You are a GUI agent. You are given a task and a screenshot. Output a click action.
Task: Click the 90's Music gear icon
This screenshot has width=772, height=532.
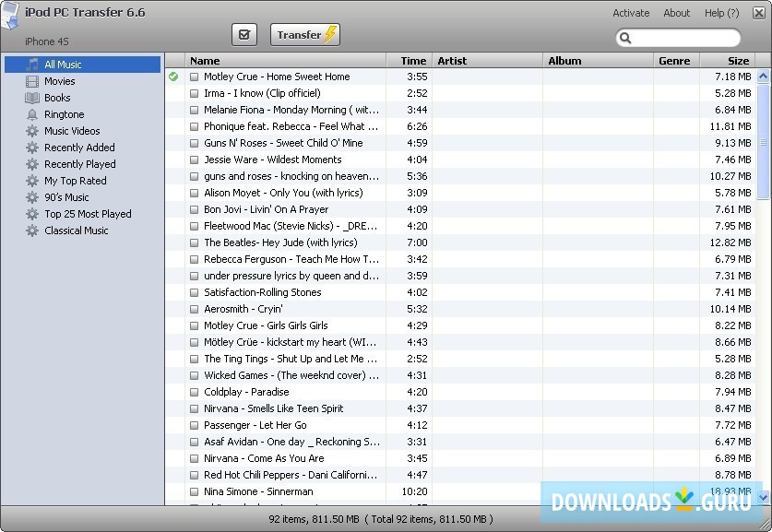click(32, 197)
